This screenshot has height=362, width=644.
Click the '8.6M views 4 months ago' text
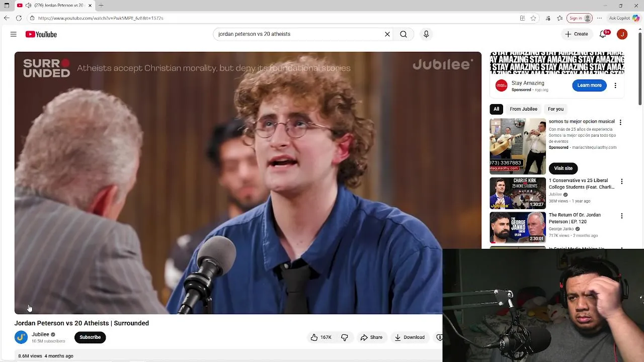click(x=46, y=356)
